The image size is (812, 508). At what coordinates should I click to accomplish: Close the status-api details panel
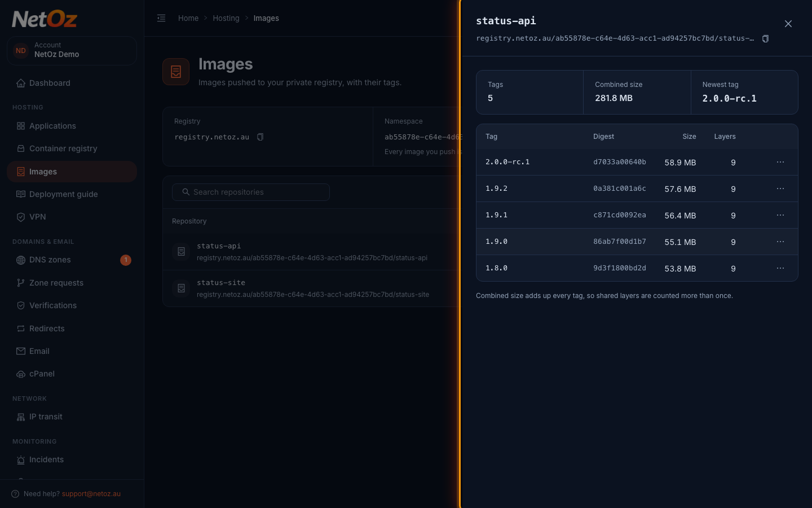coord(788,24)
